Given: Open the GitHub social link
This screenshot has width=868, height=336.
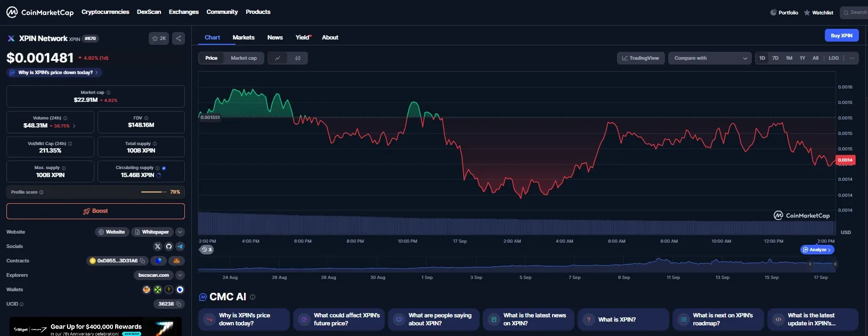Looking at the screenshot, I should pos(169,246).
